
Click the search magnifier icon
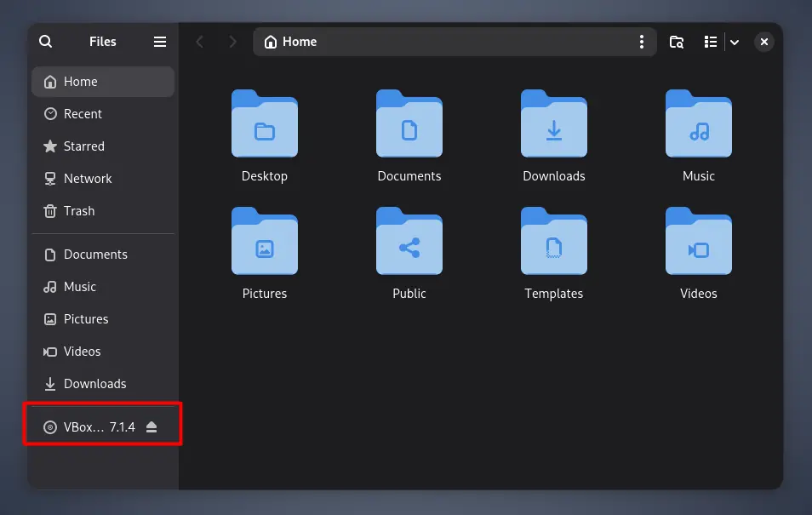(46, 42)
